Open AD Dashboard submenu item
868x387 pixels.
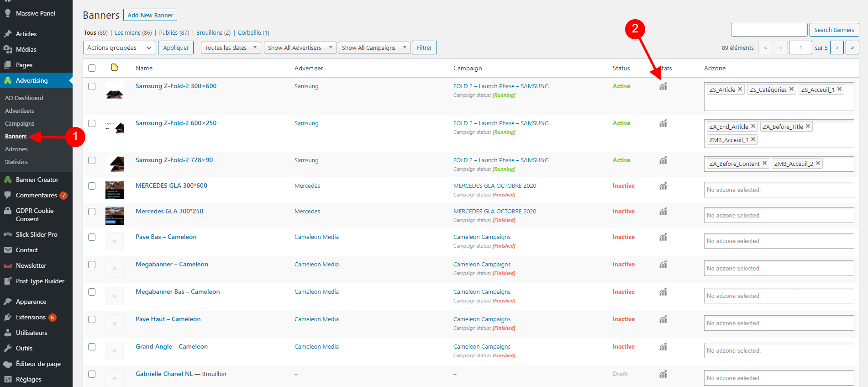tap(24, 98)
